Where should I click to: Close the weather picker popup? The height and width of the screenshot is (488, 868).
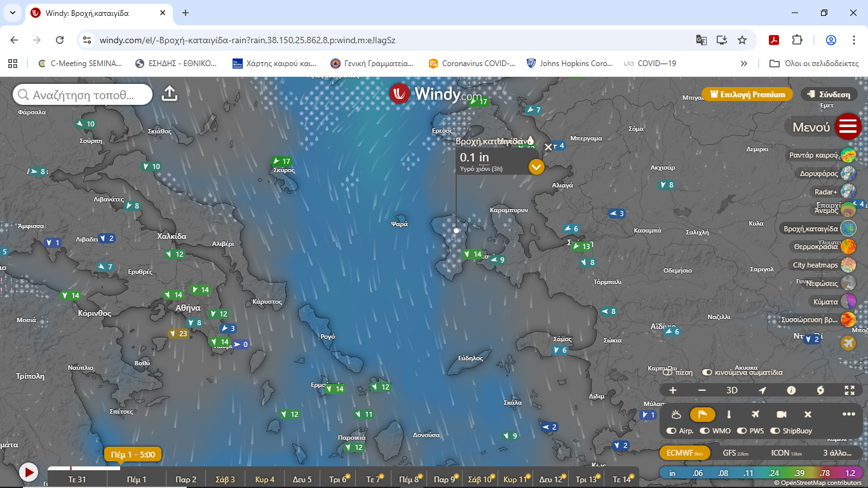pos(549,147)
